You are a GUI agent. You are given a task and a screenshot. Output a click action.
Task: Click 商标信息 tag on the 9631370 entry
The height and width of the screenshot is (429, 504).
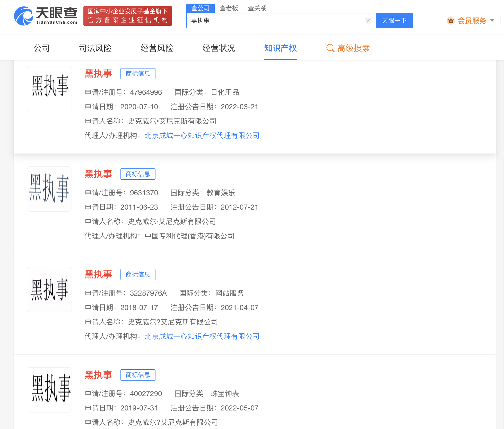coord(138,174)
